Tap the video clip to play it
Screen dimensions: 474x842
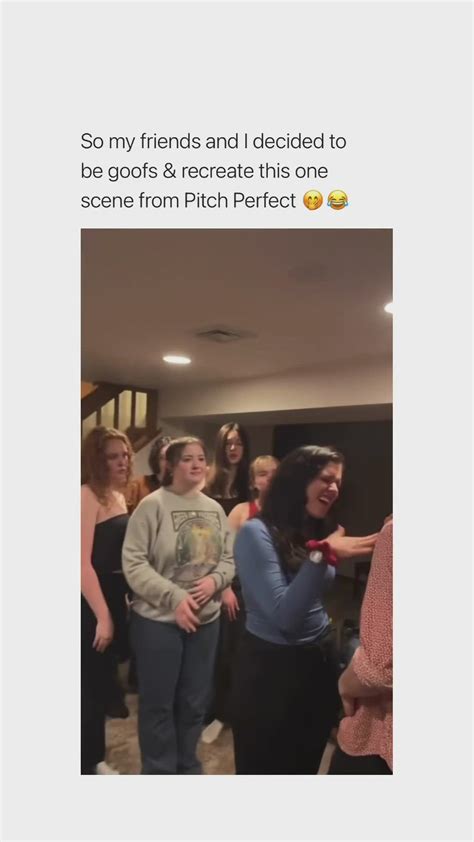(237, 501)
